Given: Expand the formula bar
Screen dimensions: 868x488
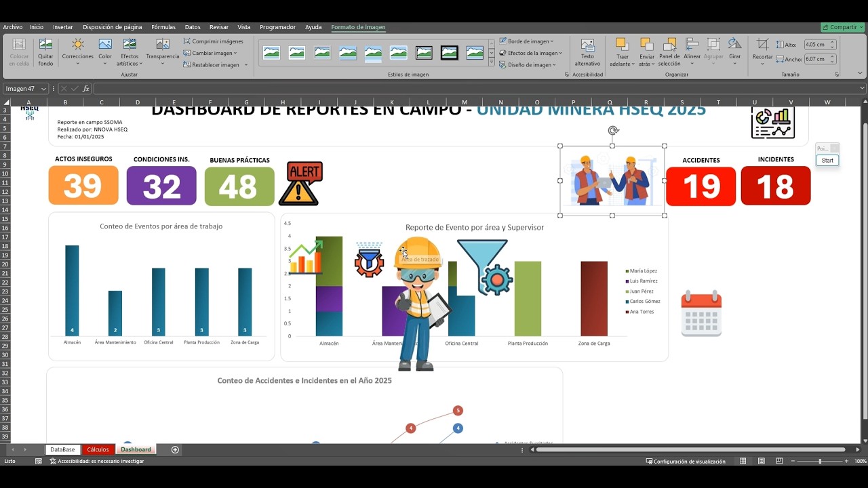Looking at the screenshot, I should (862, 89).
